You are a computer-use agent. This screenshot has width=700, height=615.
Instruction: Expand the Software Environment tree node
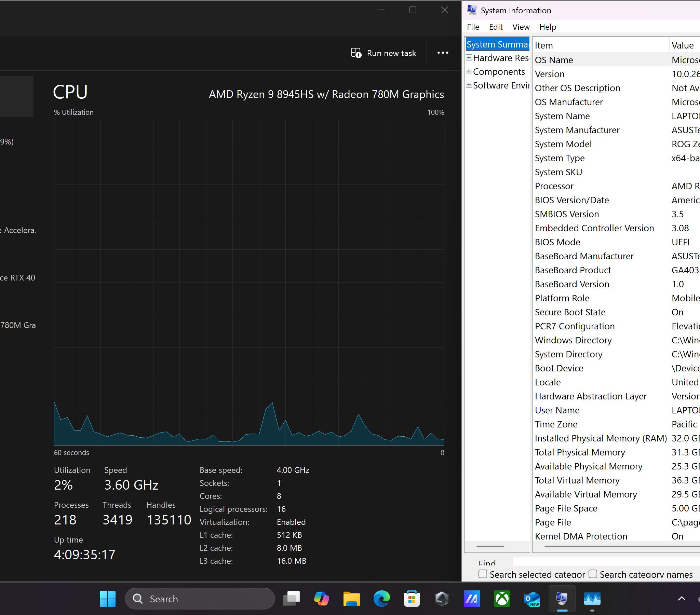469,85
